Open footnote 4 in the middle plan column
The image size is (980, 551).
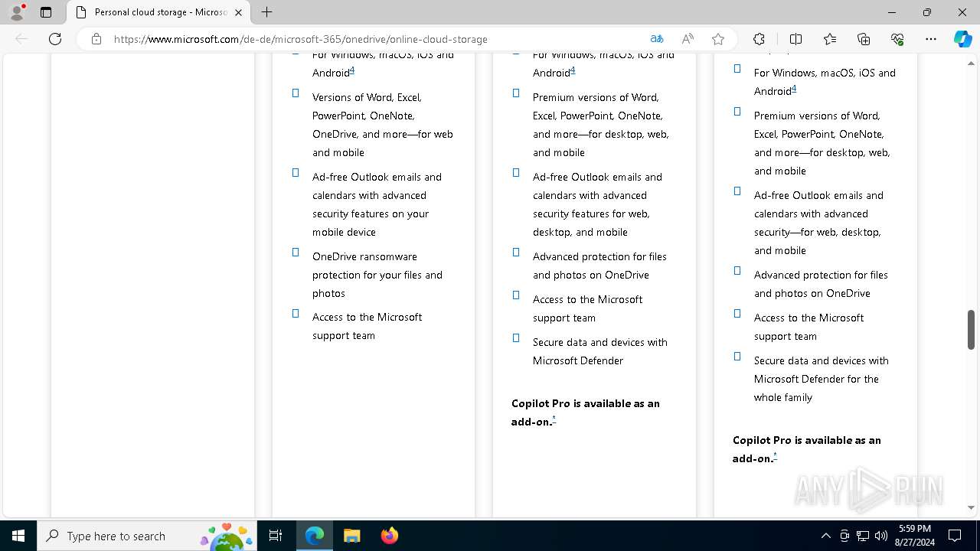point(573,70)
